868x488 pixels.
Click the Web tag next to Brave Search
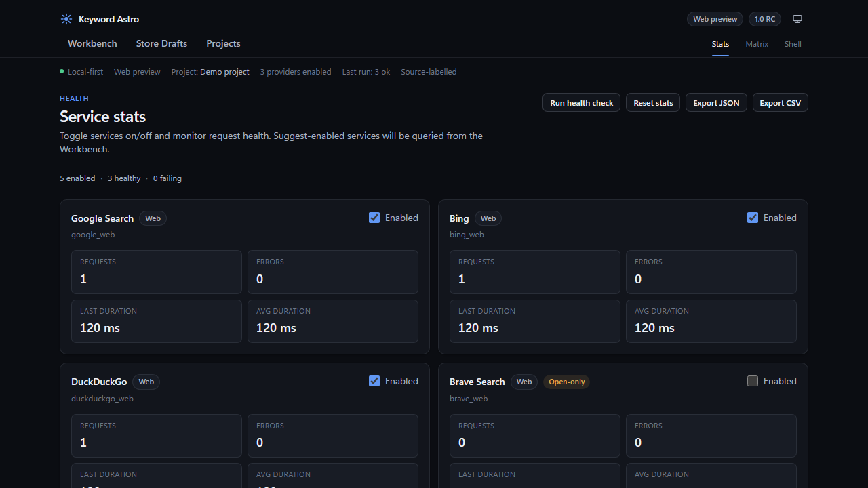[524, 382]
